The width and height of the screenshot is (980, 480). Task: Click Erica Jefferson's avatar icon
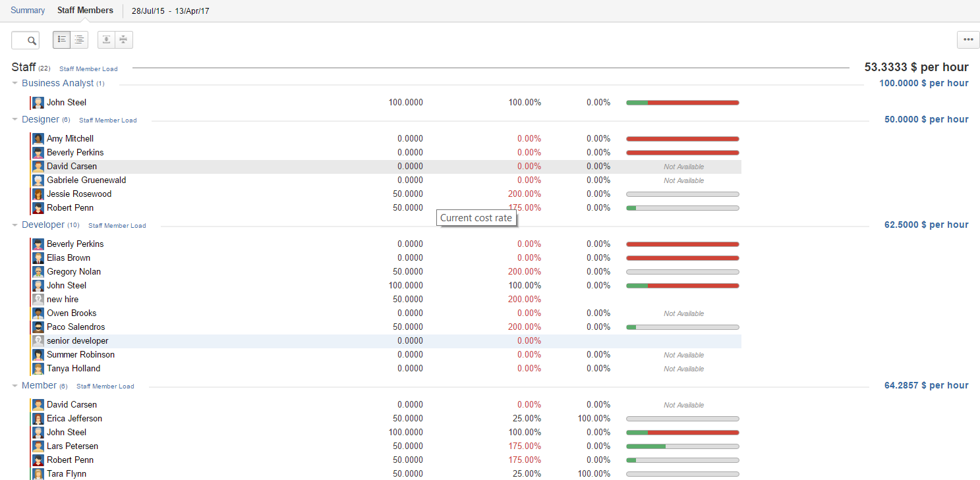click(x=38, y=419)
